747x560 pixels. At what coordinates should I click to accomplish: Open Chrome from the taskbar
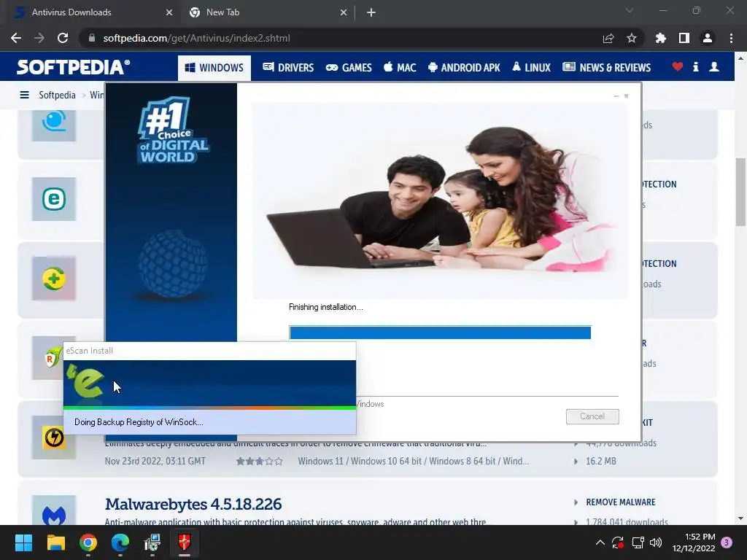click(88, 542)
